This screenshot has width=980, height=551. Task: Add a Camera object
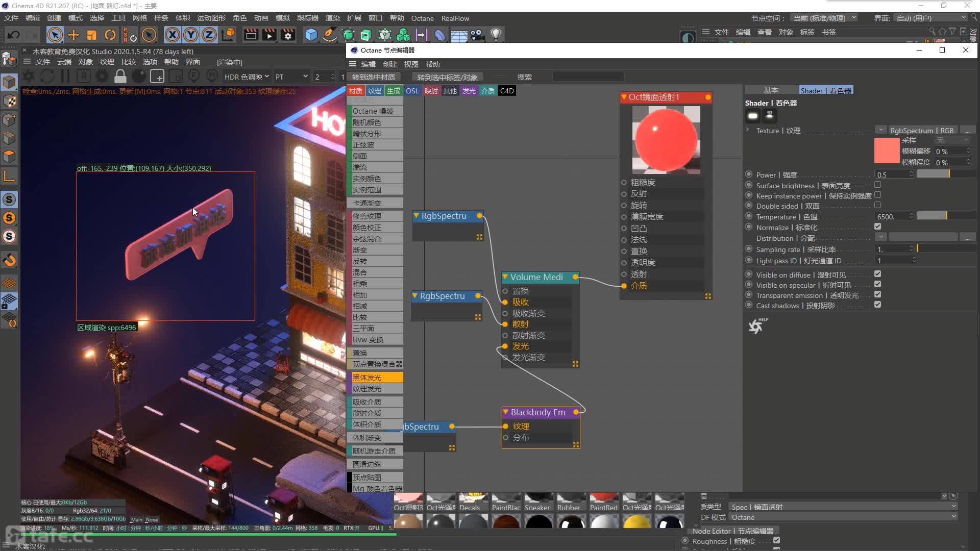point(477,35)
